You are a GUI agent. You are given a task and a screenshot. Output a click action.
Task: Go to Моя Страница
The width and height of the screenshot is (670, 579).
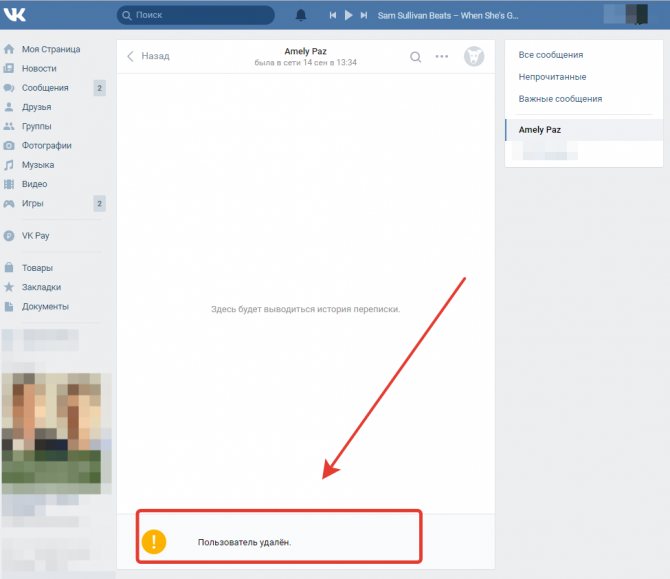(51, 49)
